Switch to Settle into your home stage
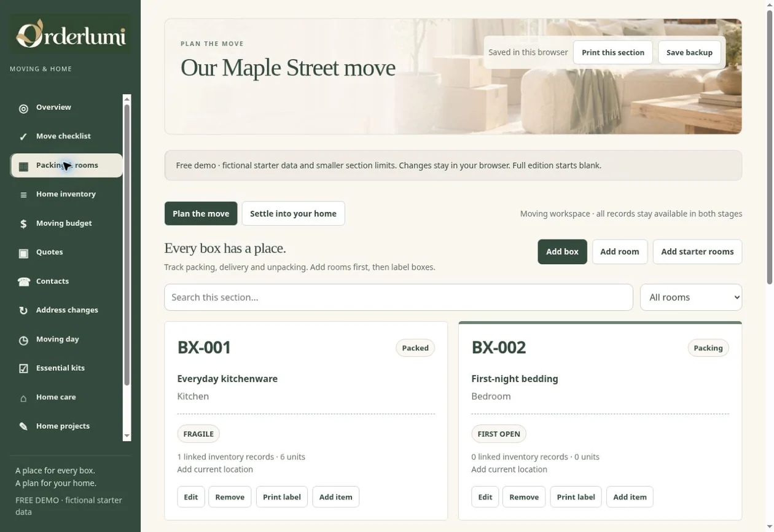 [x=293, y=214]
